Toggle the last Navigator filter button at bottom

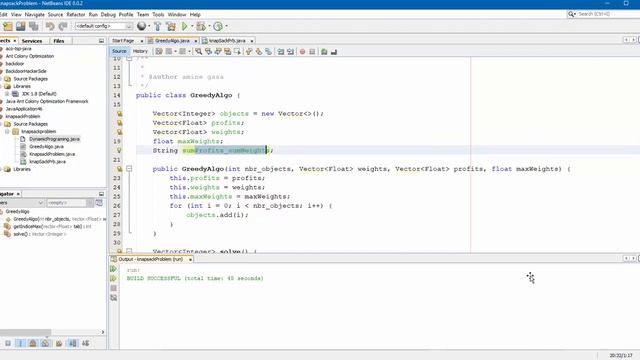(85, 343)
